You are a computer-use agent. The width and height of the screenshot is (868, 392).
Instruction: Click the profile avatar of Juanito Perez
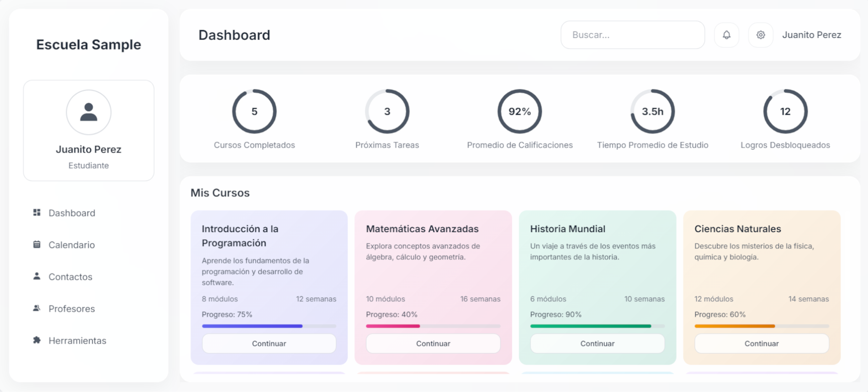click(x=89, y=112)
